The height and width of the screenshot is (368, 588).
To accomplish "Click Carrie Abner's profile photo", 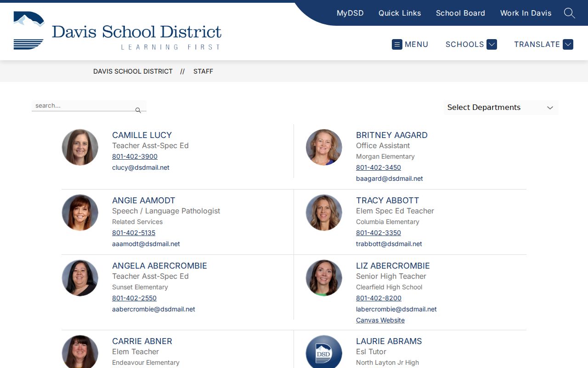I will point(80,352).
